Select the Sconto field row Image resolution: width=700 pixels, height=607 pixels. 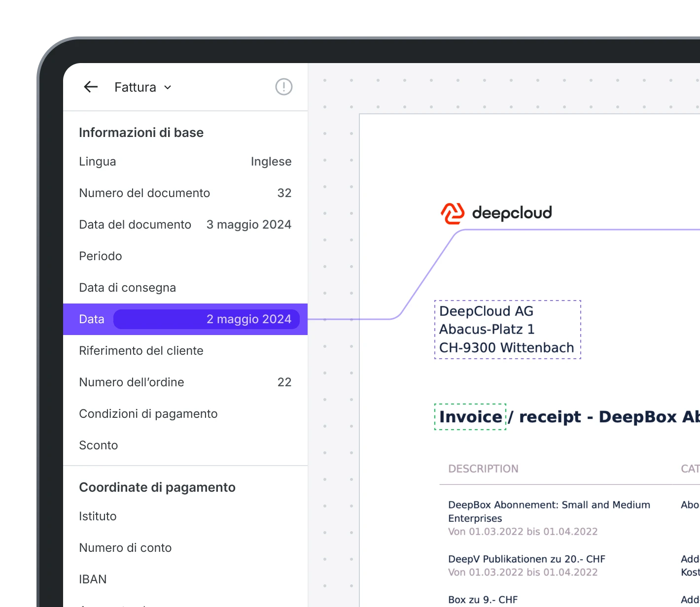[x=185, y=445]
